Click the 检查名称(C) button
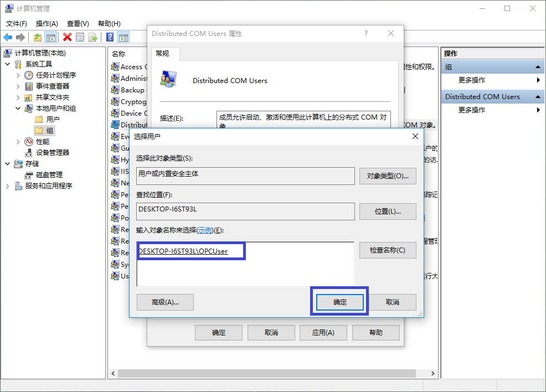546x392 pixels. coord(388,250)
